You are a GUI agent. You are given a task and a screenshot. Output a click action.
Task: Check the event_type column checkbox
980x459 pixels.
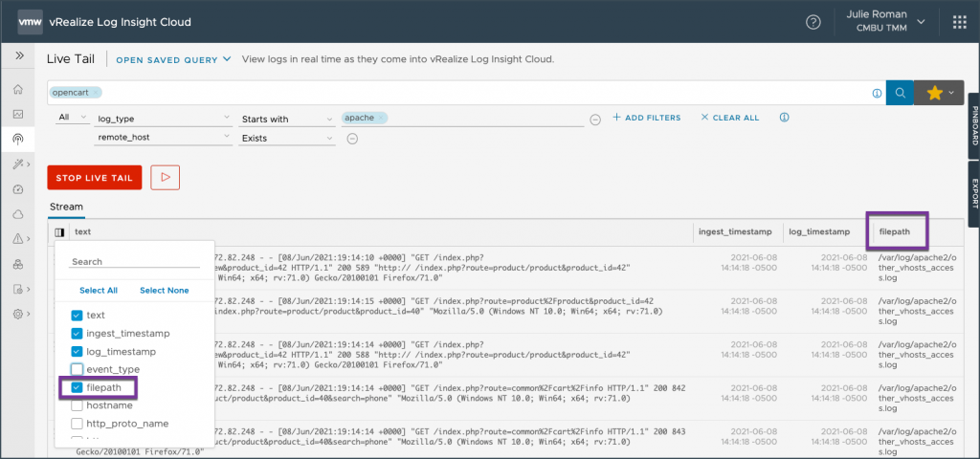pyautogui.click(x=77, y=369)
